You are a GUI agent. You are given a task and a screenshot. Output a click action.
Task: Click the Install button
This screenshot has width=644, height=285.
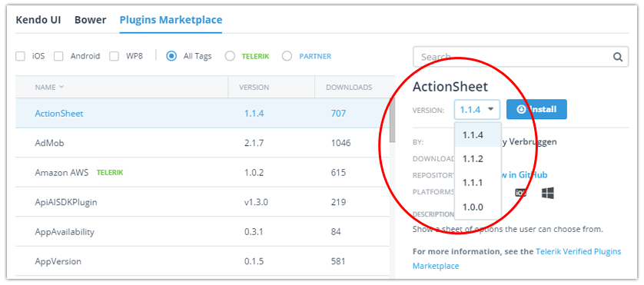pos(536,109)
